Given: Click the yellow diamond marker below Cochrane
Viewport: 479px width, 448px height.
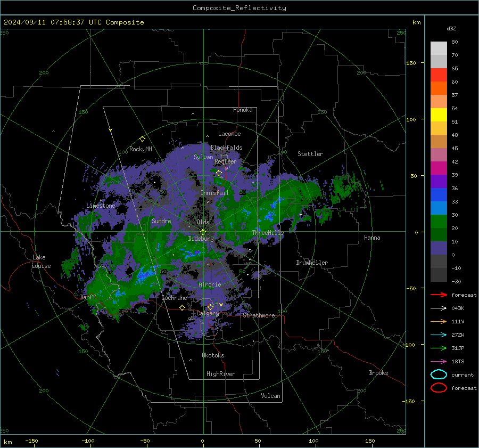Looking at the screenshot, I should [183, 307].
